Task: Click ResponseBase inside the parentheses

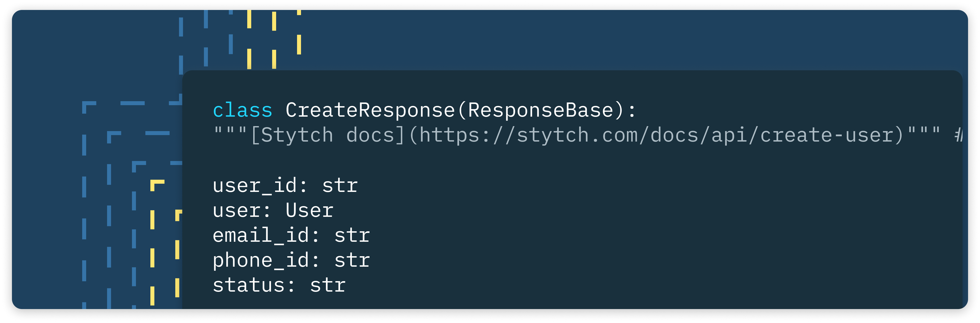Action: (541, 110)
